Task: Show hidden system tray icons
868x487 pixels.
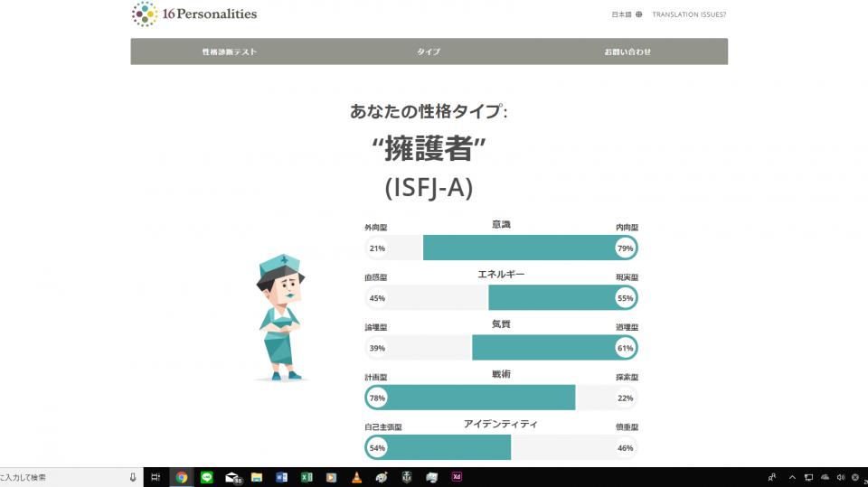Action: [x=792, y=477]
